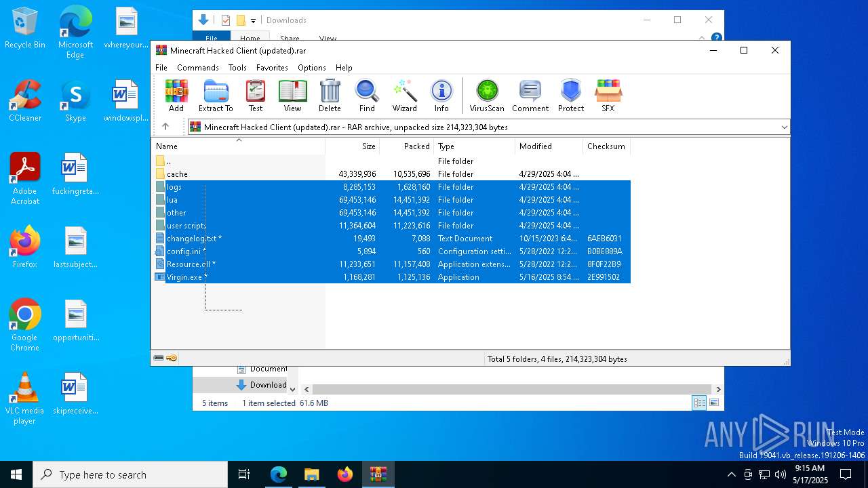Sort by the Modified column header
Viewport: 868px width, 488px height.
coord(549,146)
